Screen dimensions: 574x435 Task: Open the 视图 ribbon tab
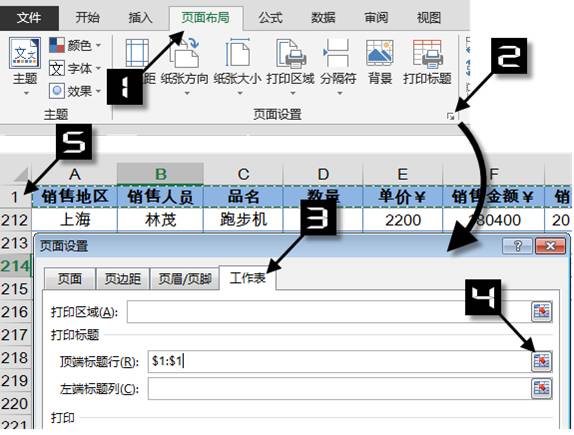[x=429, y=18]
